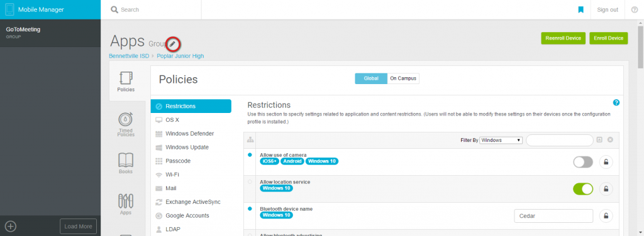The width and height of the screenshot is (644, 236).
Task: Click Windows 10 tag under Allow use of camera
Action: pos(322,161)
